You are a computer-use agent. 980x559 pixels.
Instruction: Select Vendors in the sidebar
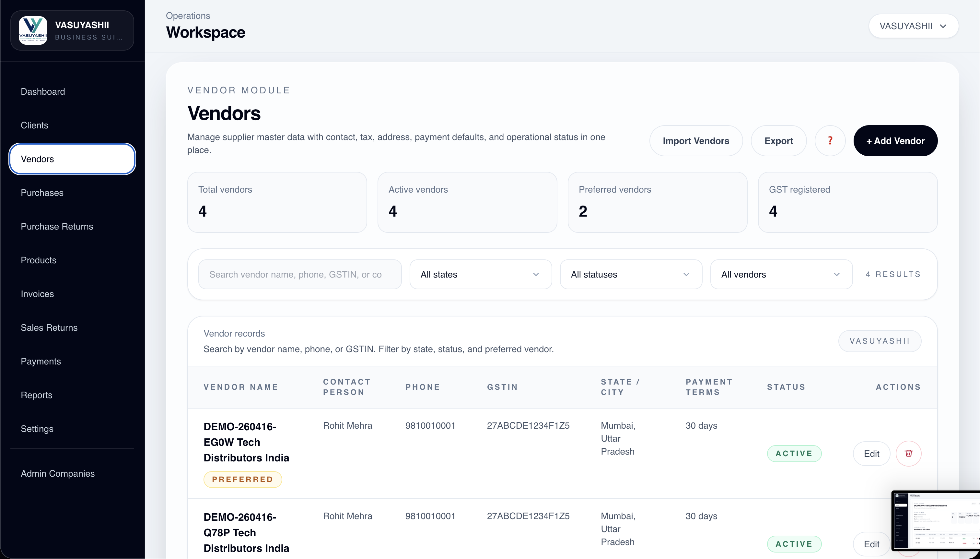72,159
